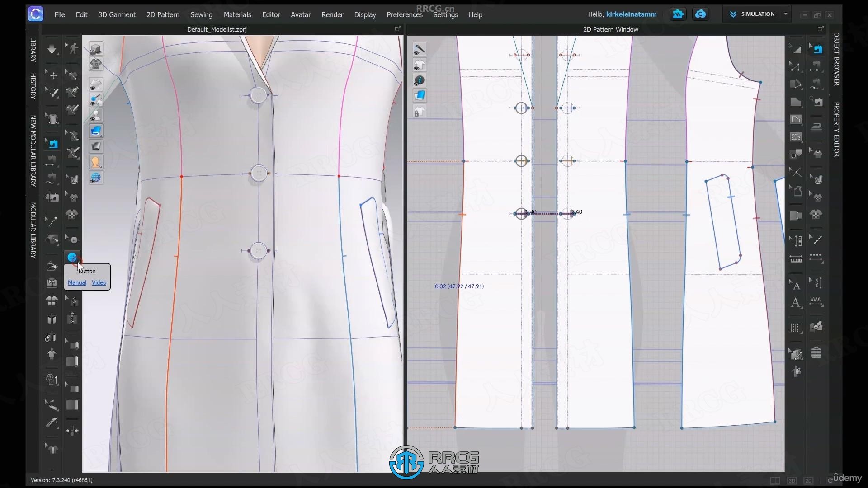868x488 pixels.
Task: Click the SIMULATION mode button
Action: (x=752, y=14)
